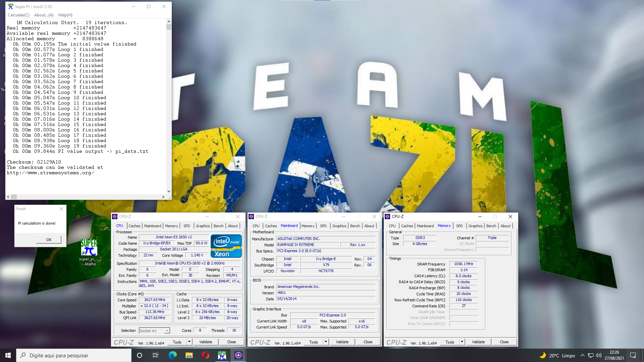Switch to CPU-Z taskbar icon
Viewport: 644px width, 362px height.
tap(238, 355)
